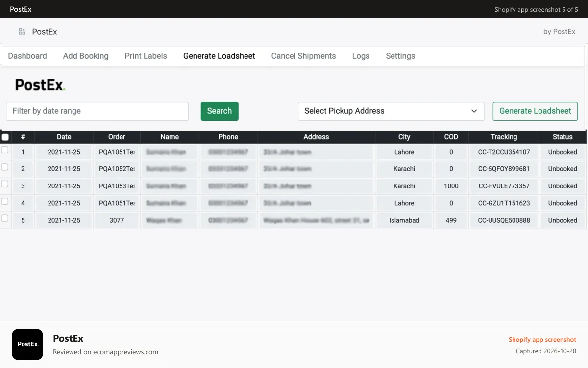Click the Name column header
Screen dimensions: 588x368
point(170,137)
